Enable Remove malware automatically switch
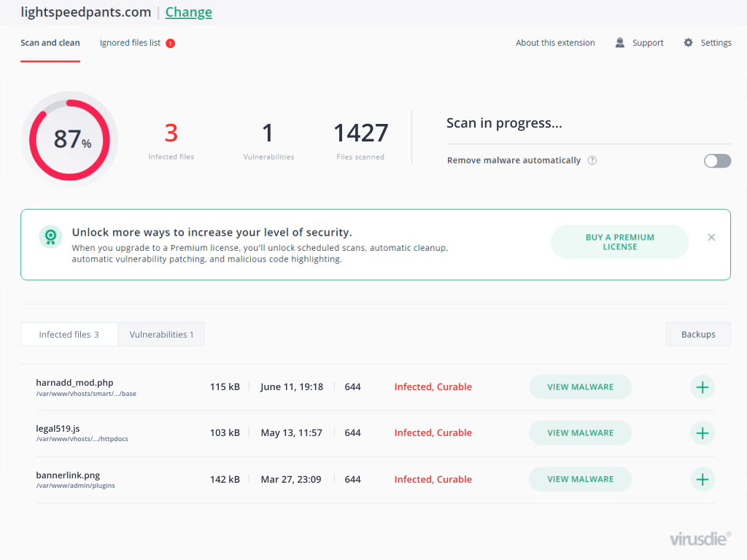Screen dimensions: 747x560 tap(717, 161)
